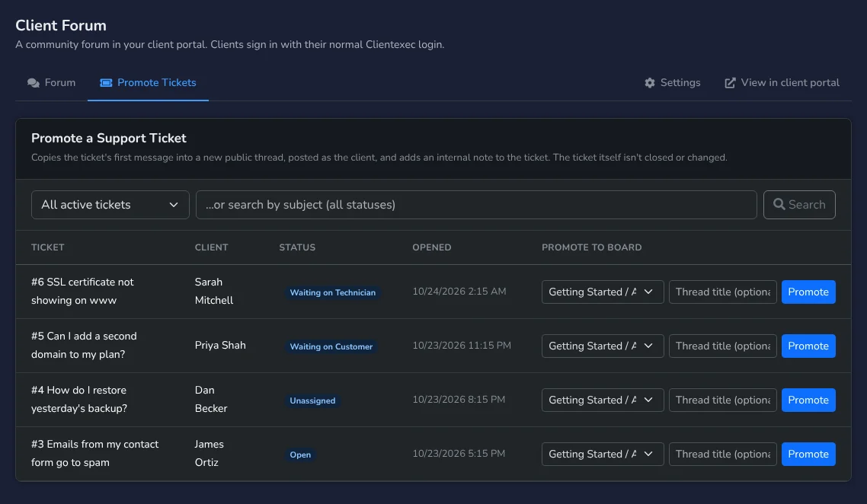
Task: Click the Waiting on Technician status badge
Action: point(333,292)
